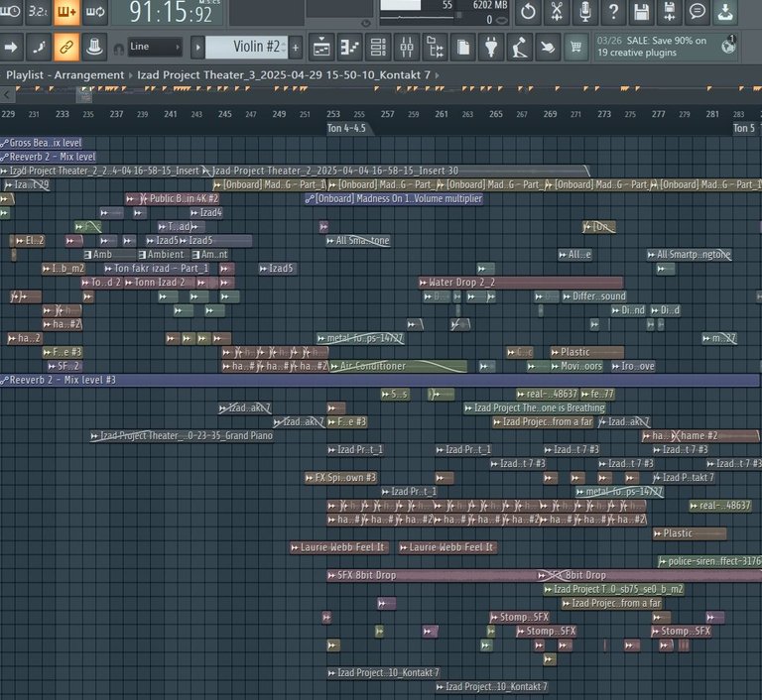Click the tempo tapper figure icon
This screenshot has width=762, height=700.
520,48
